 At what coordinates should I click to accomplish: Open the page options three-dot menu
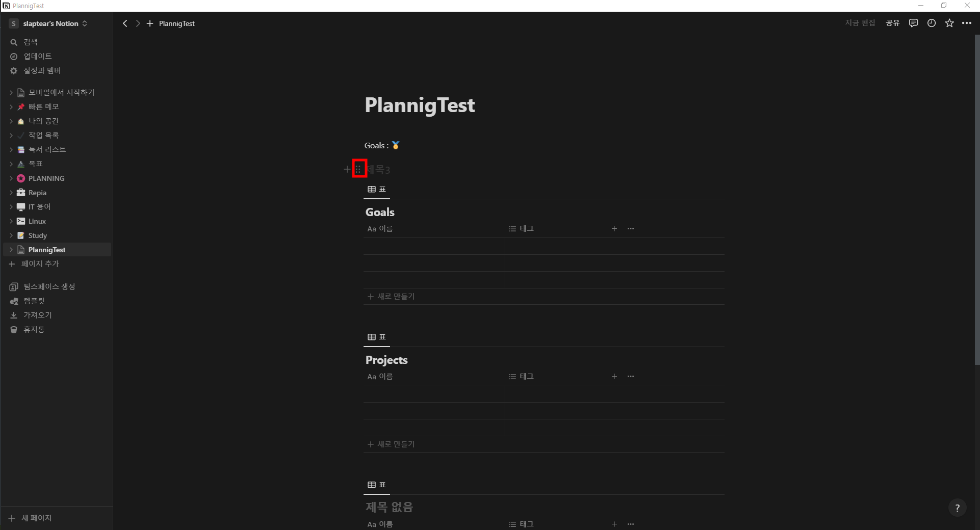(x=966, y=23)
